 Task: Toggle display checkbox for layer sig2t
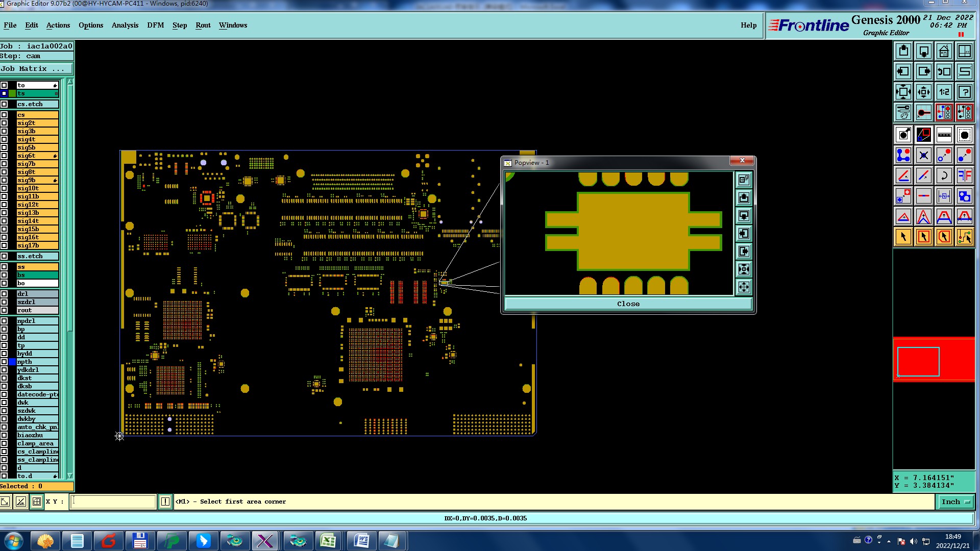pyautogui.click(x=4, y=123)
